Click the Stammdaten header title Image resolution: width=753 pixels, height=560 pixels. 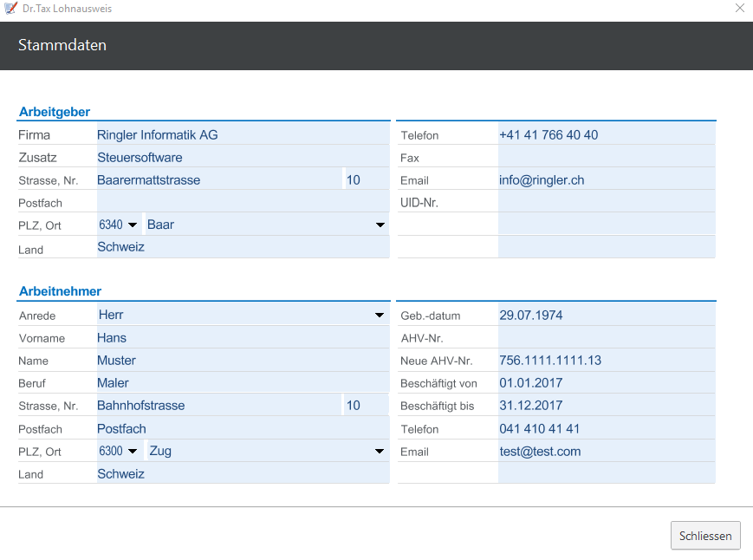(x=62, y=45)
